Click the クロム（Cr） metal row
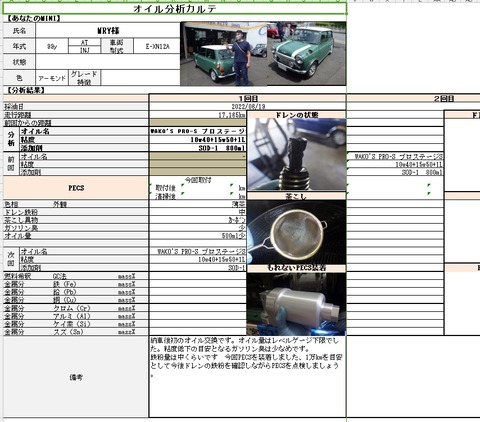480x422 pixels. pyautogui.click(x=76, y=308)
